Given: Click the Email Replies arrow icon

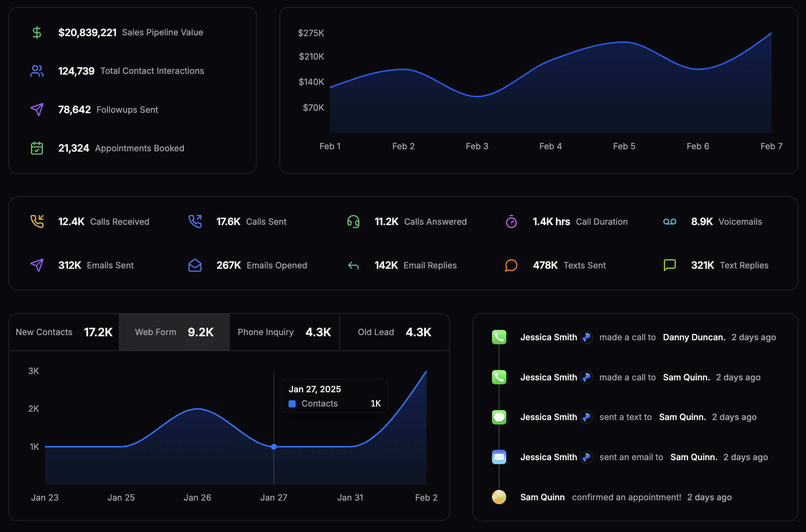Looking at the screenshot, I should [x=353, y=266].
